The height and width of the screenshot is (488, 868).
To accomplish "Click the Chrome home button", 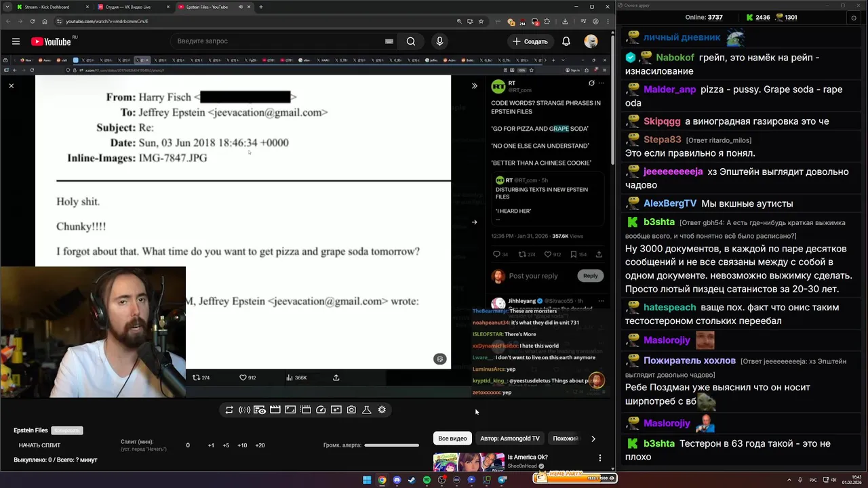I will tap(45, 21).
